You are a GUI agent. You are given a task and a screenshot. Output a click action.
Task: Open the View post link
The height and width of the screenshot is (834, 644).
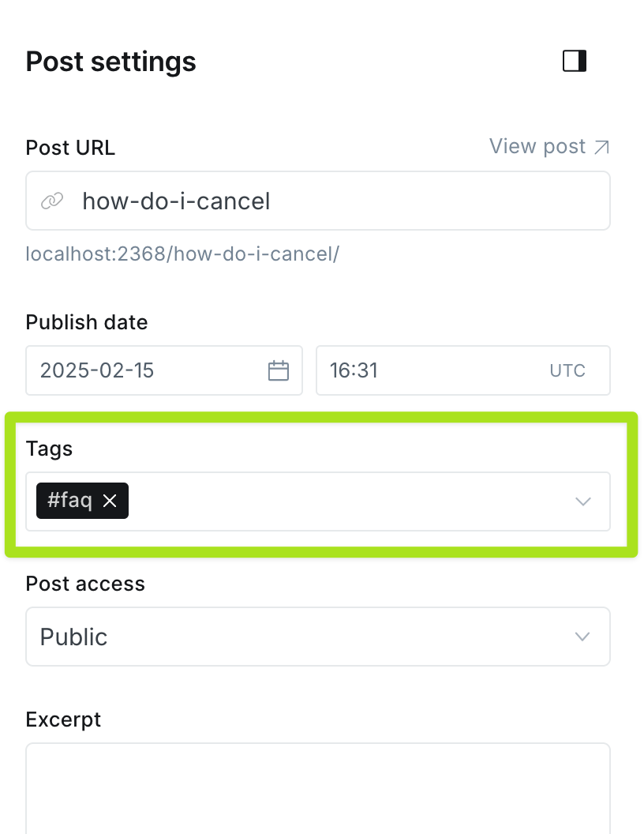pos(537,147)
